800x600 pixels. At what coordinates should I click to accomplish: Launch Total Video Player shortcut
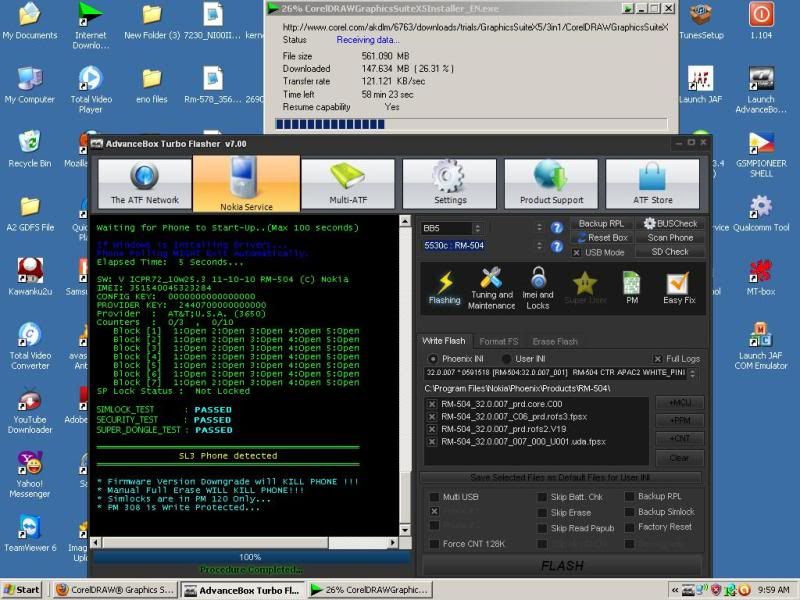coord(91,90)
